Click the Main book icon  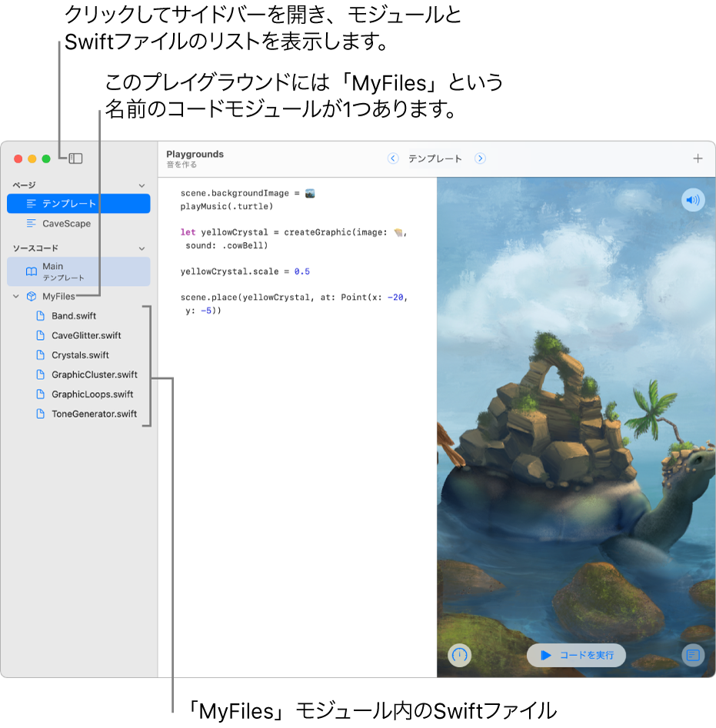31,271
